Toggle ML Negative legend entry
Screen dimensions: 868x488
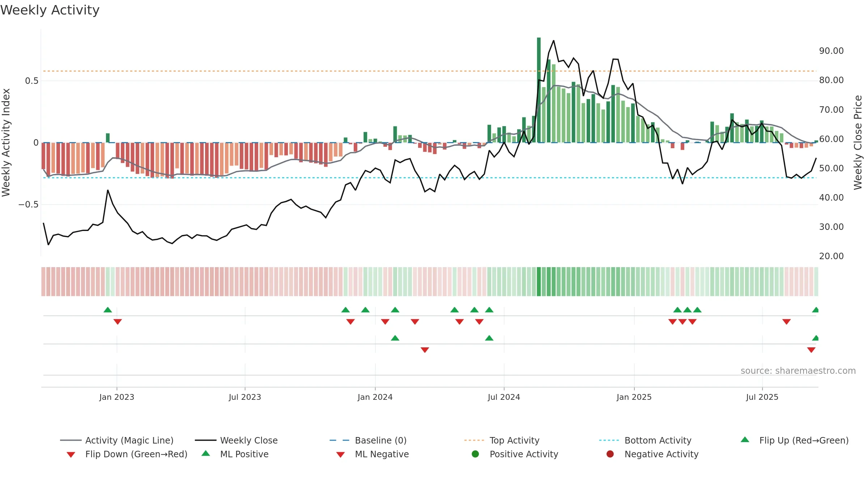pos(373,454)
